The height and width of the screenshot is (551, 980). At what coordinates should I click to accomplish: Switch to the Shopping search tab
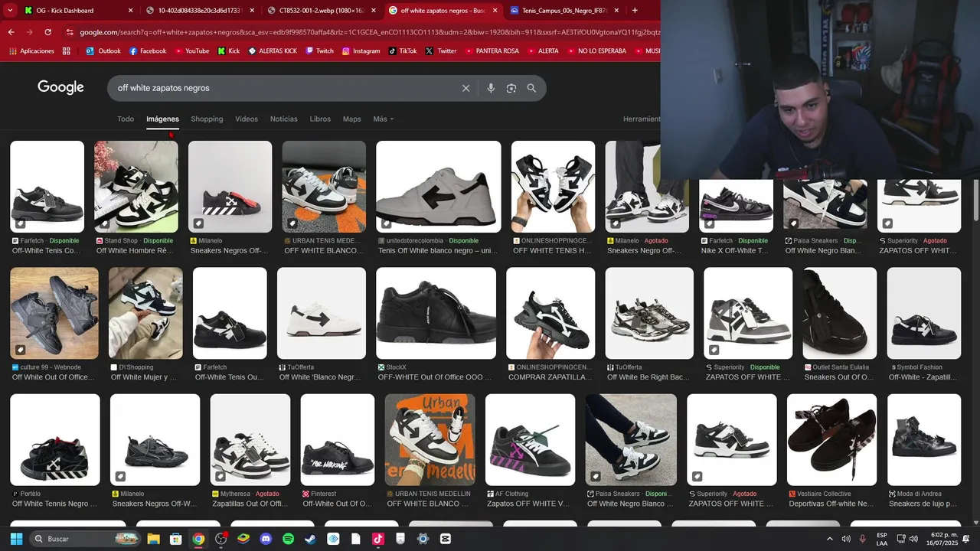coord(207,119)
